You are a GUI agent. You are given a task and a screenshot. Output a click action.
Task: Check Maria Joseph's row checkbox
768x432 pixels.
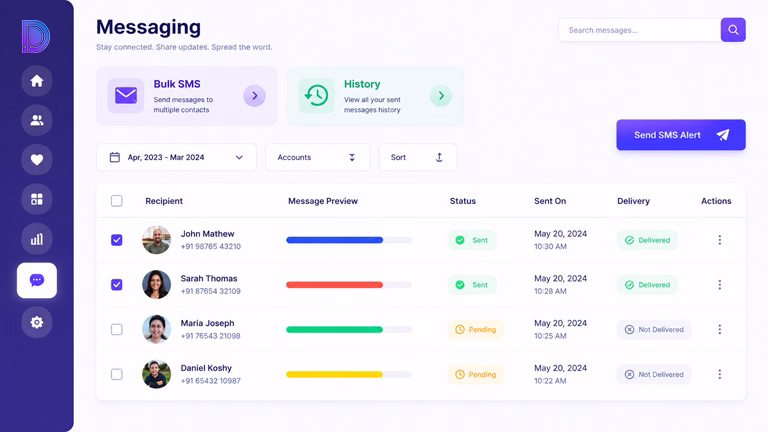click(x=117, y=330)
